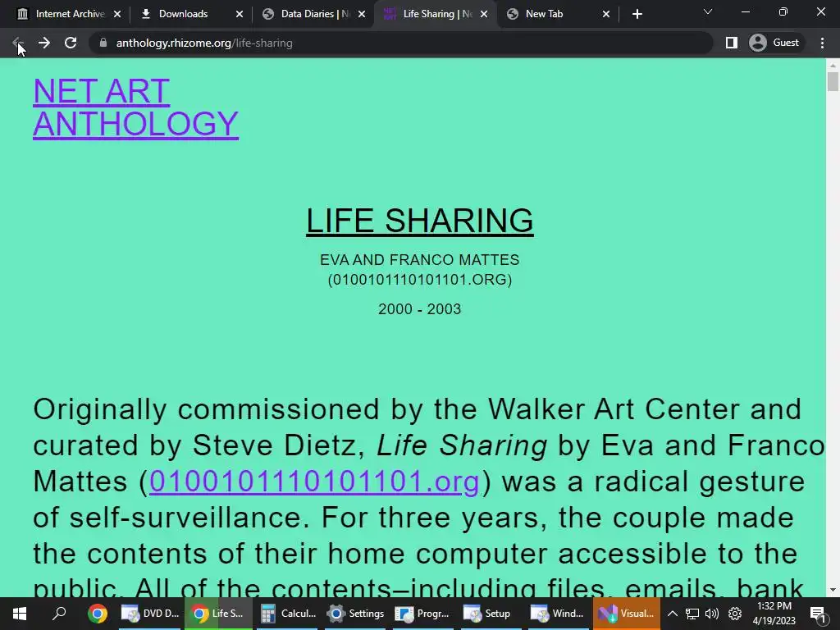
Task: Expand the tab search chevron
Action: point(708,11)
